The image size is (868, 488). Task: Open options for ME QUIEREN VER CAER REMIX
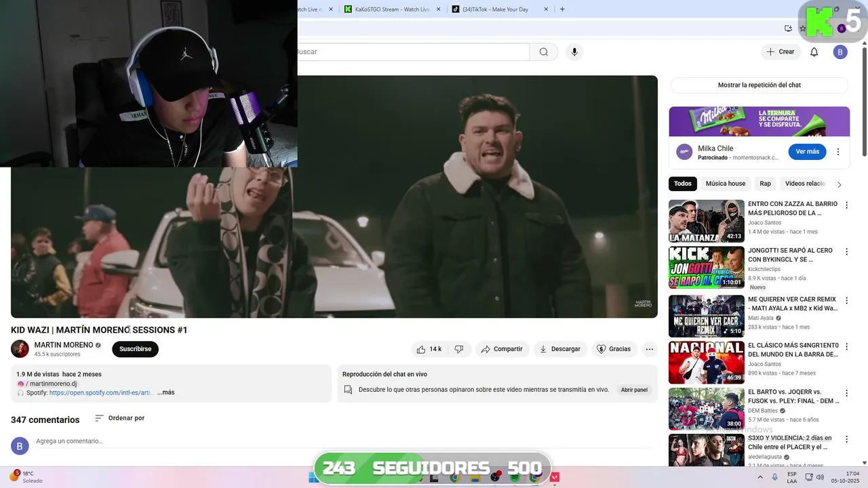coord(846,300)
